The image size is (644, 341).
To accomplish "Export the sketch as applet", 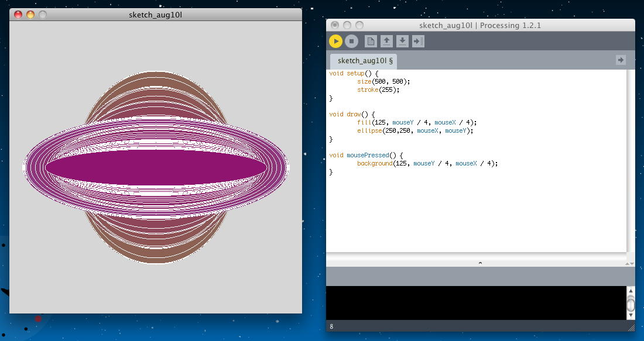I will pyautogui.click(x=418, y=41).
